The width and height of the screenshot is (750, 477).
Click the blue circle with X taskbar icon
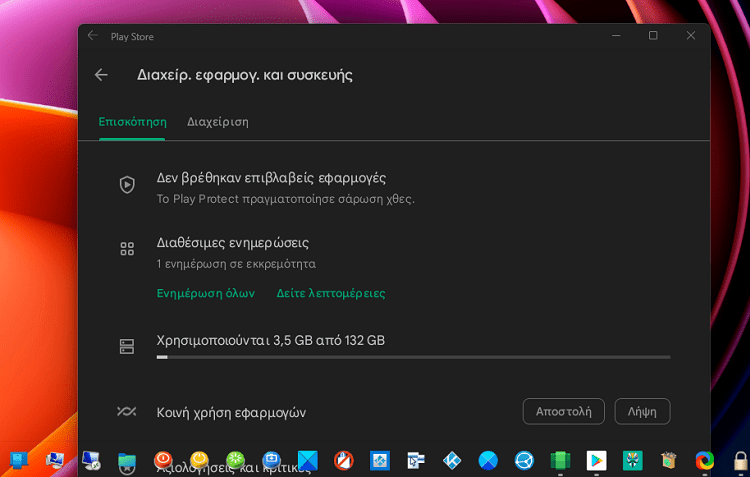pos(488,461)
